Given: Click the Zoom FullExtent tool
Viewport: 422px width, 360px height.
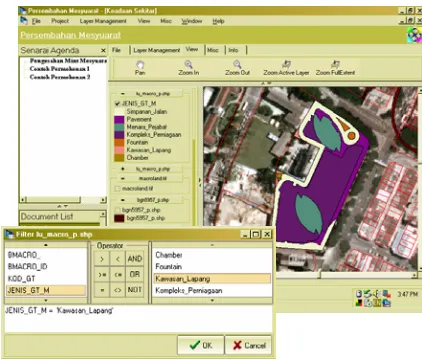Looking at the screenshot, I should [335, 64].
